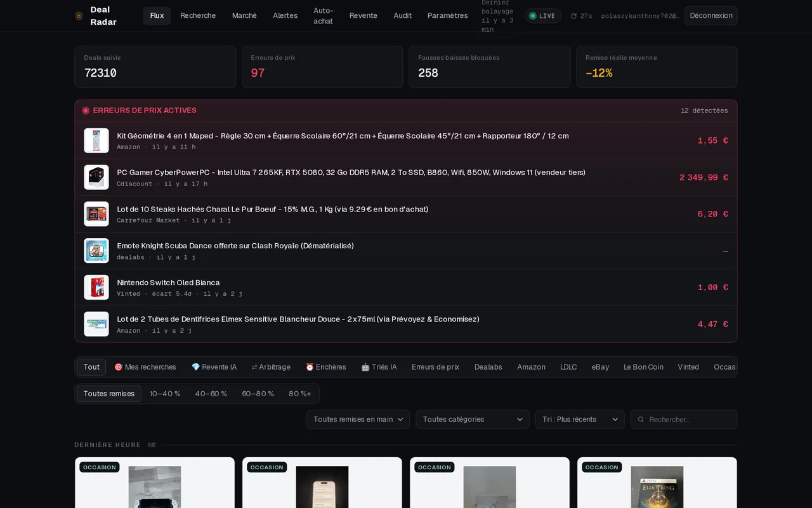
Task: Go to the Flux navigation item
Action: [157, 16]
